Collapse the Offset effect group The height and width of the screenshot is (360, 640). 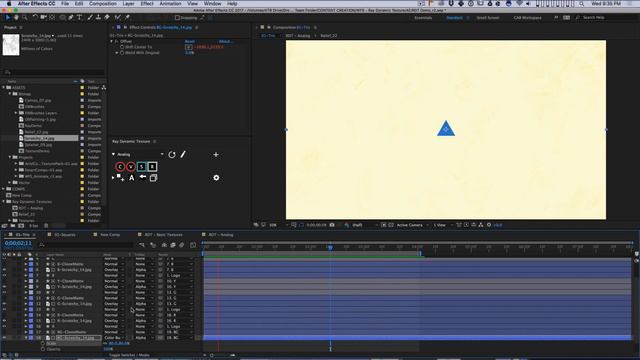pyautogui.click(x=111, y=41)
